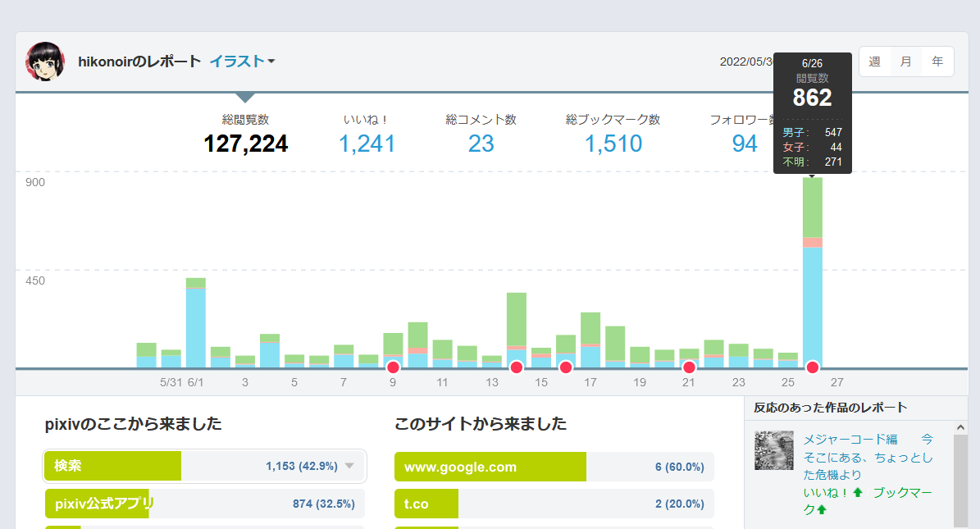
Task: Click the 27 axis date label
Action: pyautogui.click(x=836, y=382)
